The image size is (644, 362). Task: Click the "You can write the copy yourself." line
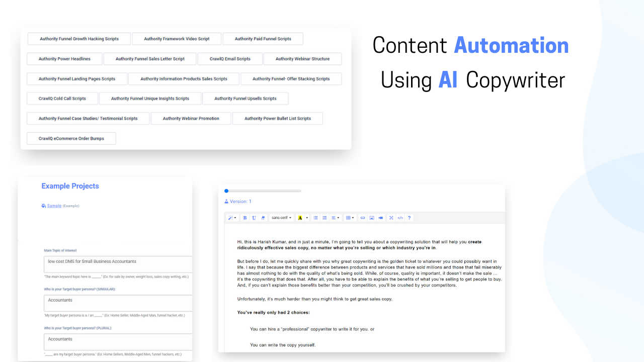pyautogui.click(x=283, y=345)
